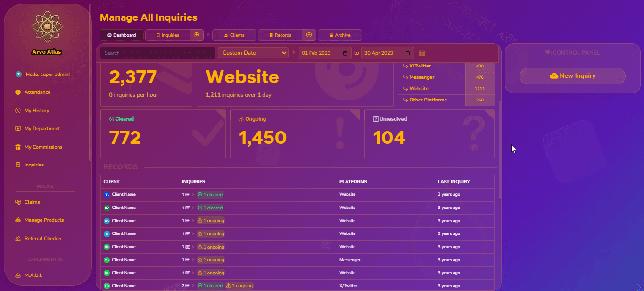The image size is (644, 291).
Task: Click the EB client avatar
Action: point(107,286)
